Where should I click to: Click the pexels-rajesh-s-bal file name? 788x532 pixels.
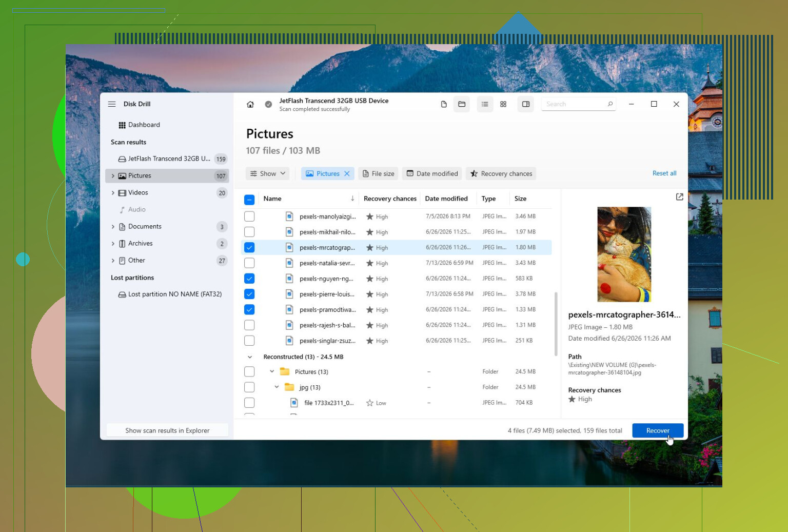coord(327,325)
